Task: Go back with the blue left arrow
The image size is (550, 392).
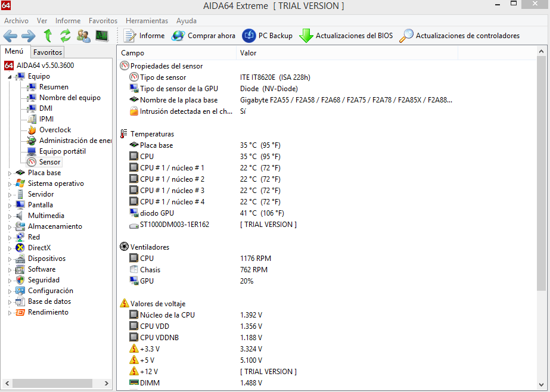Action: [x=10, y=36]
